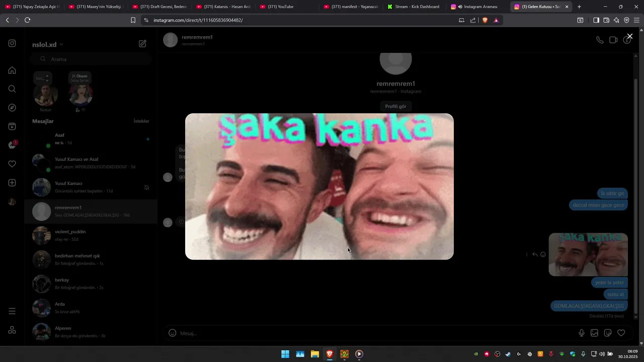Screen dimensions: 644x362
Task: React with emoji to the image message
Action: point(543,254)
